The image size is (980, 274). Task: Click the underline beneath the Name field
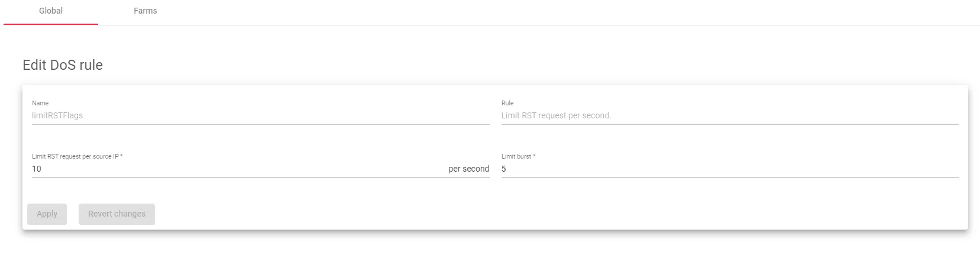260,124
